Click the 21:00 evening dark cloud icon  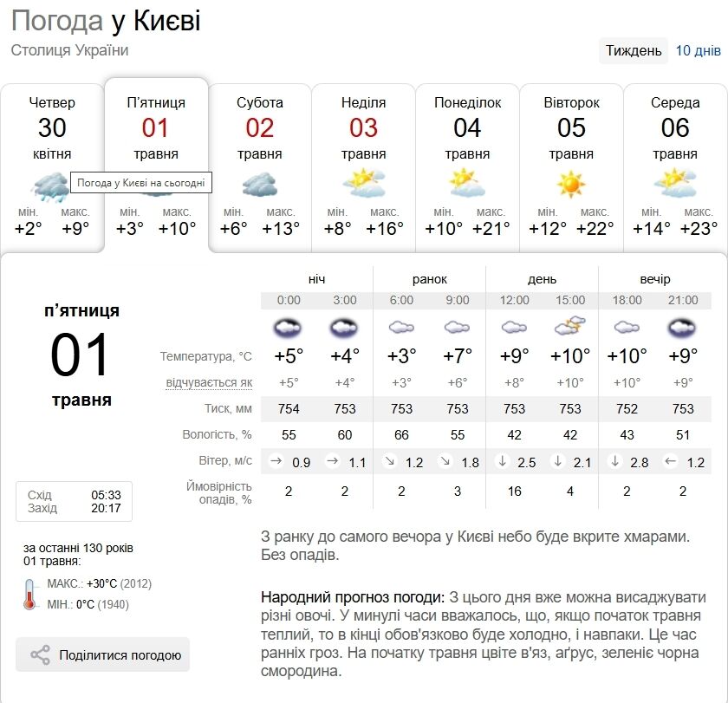point(683,328)
